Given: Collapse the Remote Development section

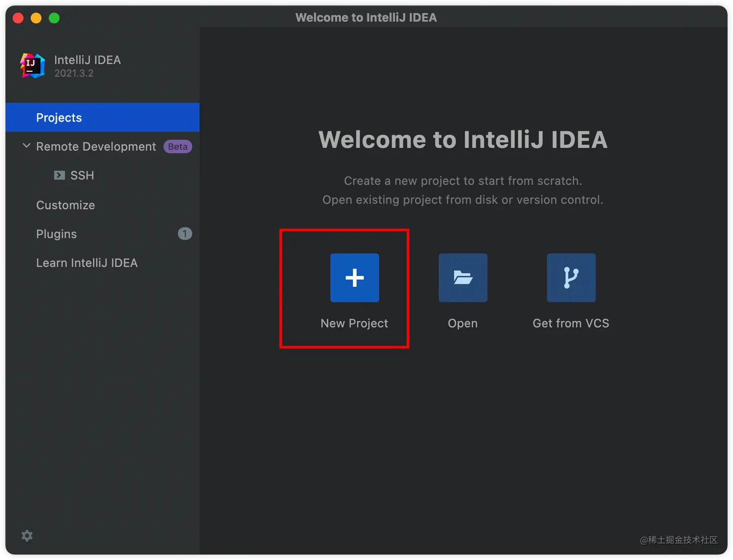Looking at the screenshot, I should tap(27, 146).
